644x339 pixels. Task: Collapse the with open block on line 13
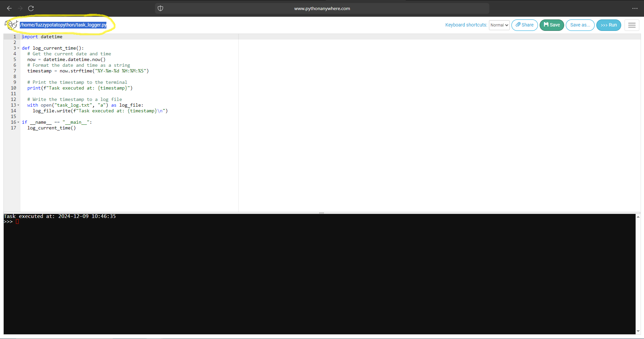click(18, 105)
